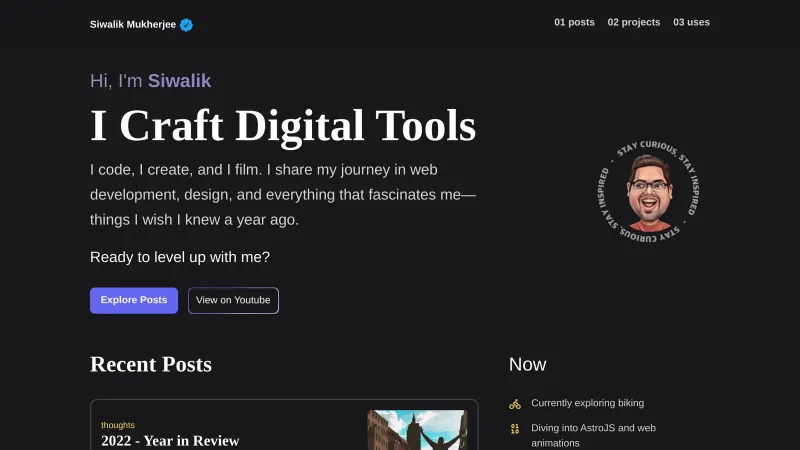Click the Siwalik Mukherjee site name
Image resolution: width=800 pixels, height=450 pixels.
coord(132,25)
